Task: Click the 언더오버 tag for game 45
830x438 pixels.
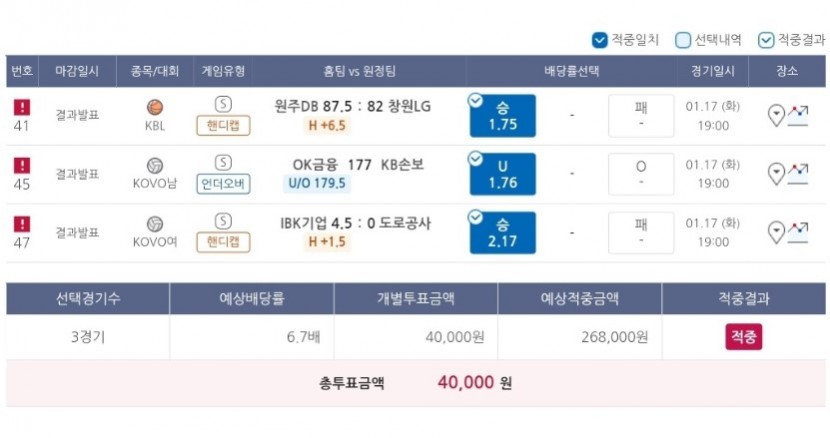Action: (x=223, y=184)
